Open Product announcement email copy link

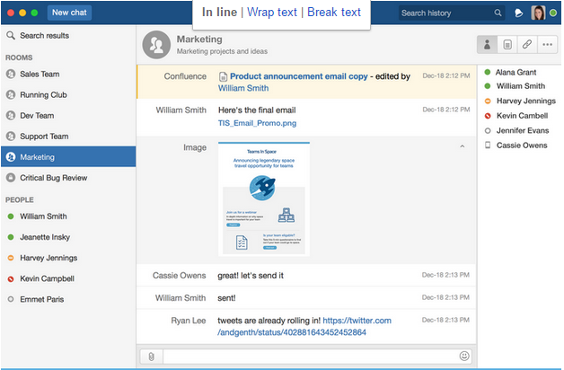coord(299,76)
